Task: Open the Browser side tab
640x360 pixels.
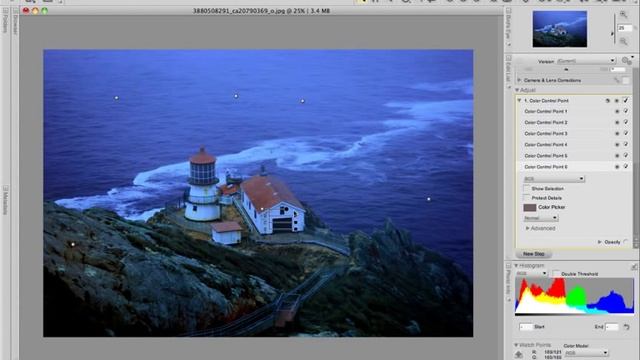Action: pos(16,22)
